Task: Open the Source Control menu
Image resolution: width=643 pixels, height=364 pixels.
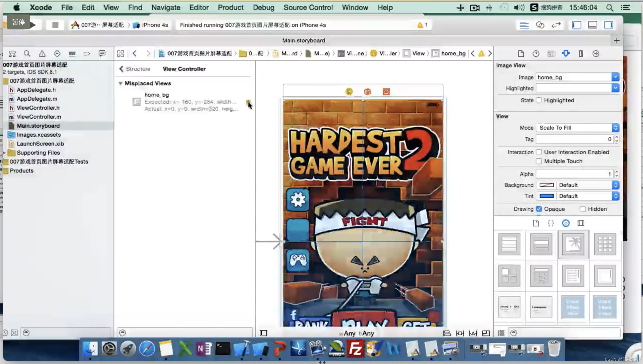Action: coord(308,7)
